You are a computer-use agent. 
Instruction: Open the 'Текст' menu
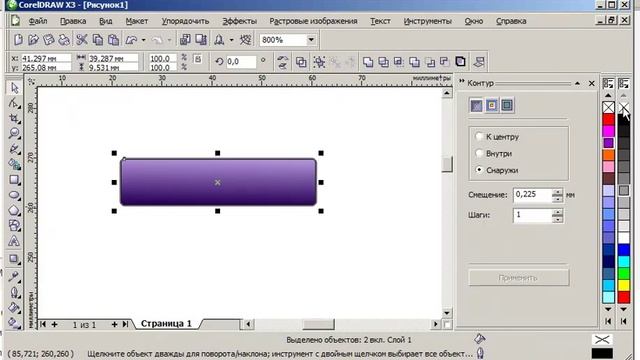click(x=380, y=21)
